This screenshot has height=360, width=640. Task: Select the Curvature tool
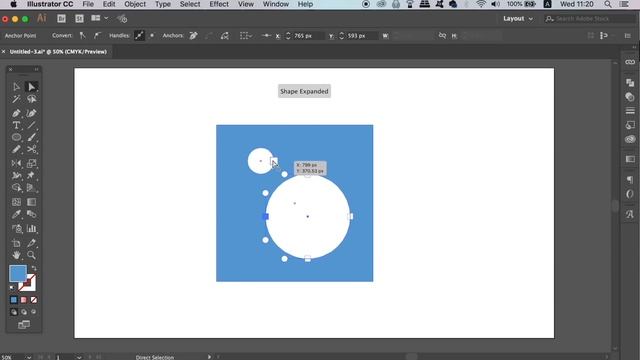[31, 113]
